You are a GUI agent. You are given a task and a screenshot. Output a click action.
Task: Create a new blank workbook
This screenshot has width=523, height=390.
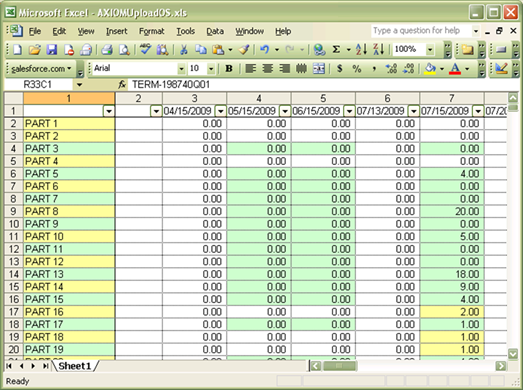coord(17,50)
